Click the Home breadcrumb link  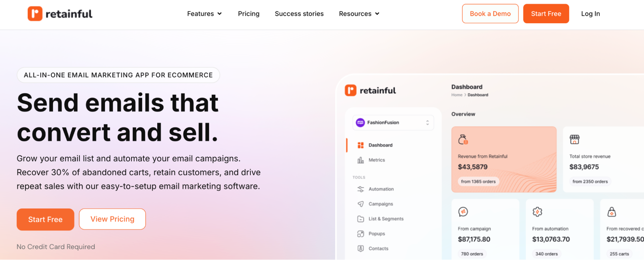pos(457,95)
